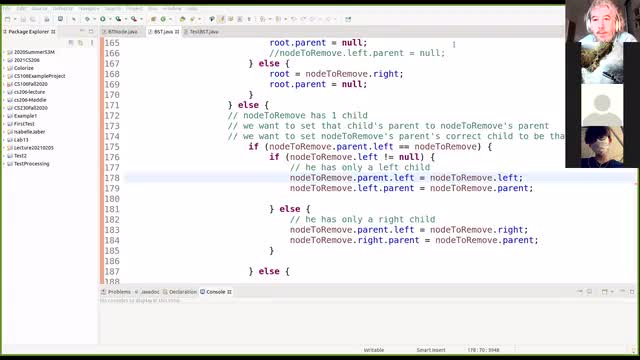640x360 pixels.
Task: Click the New file toolbar icon
Action: (7, 19)
